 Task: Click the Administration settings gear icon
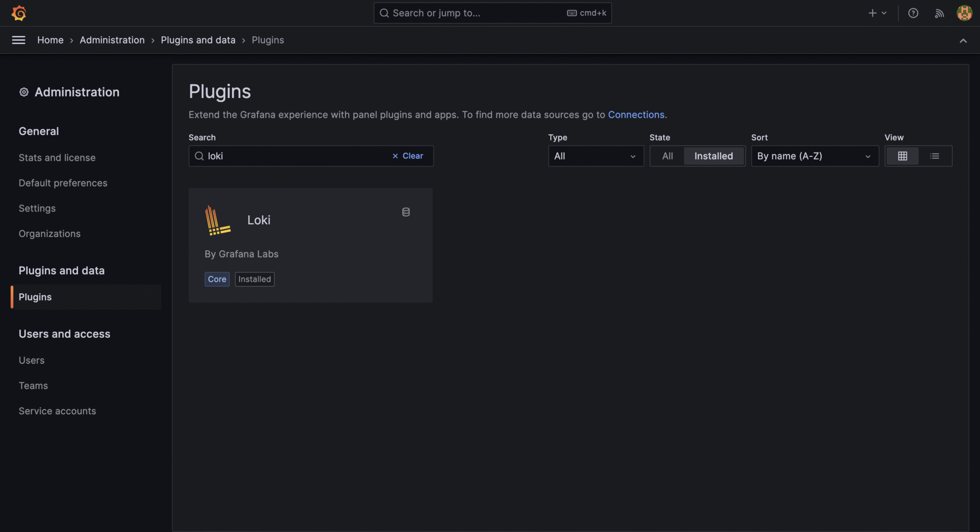tap(23, 92)
